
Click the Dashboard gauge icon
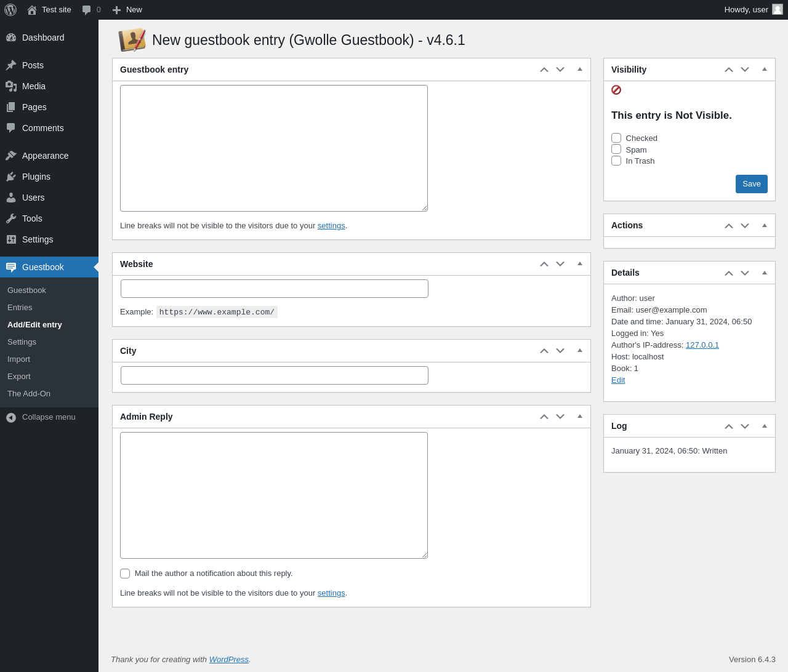point(11,38)
